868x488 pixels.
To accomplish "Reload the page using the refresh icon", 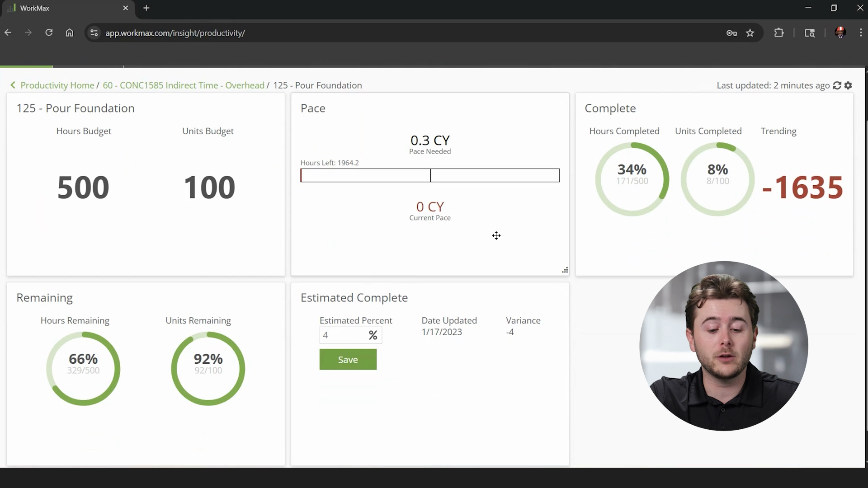I will (x=49, y=33).
